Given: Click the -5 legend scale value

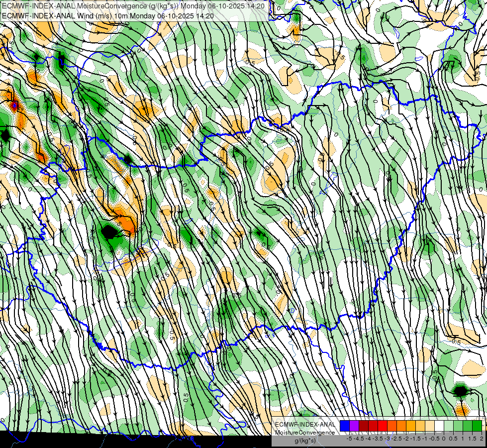Looking at the screenshot, I should coord(349,439).
